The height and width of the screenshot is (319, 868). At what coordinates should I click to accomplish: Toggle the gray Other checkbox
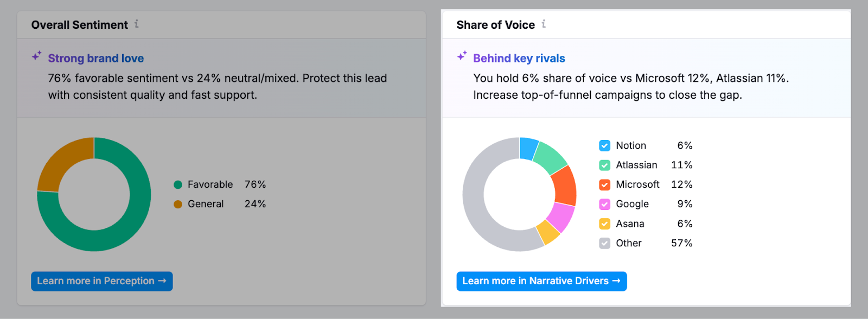(x=604, y=244)
